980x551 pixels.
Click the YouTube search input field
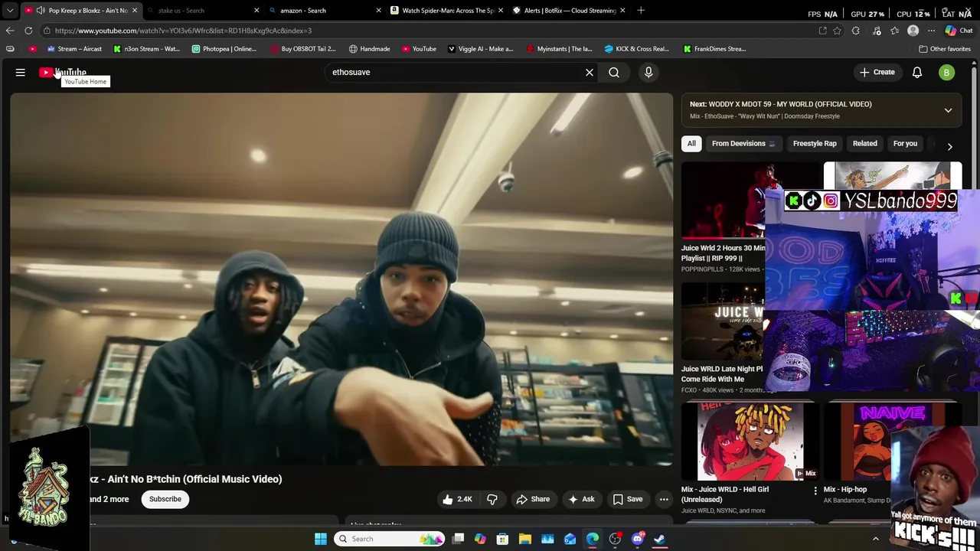452,72
